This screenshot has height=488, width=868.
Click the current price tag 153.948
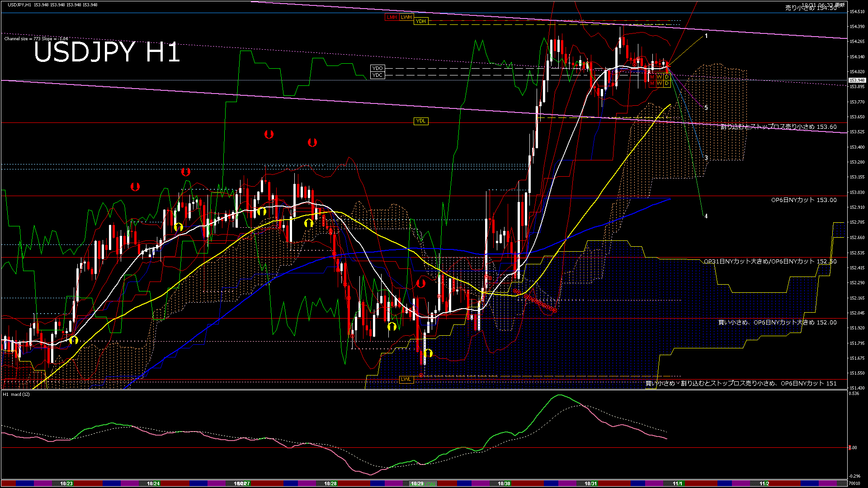857,80
